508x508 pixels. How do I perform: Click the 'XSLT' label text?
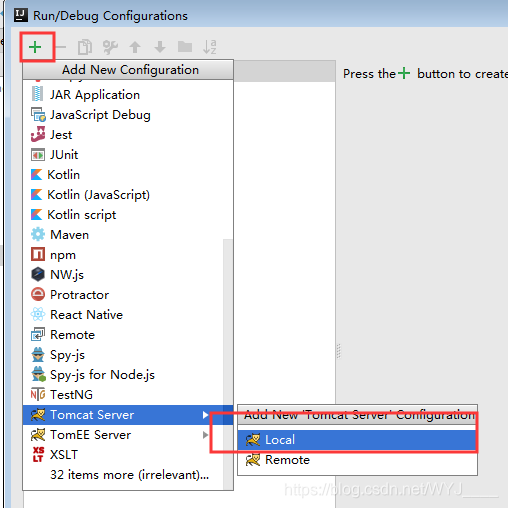click(x=64, y=455)
